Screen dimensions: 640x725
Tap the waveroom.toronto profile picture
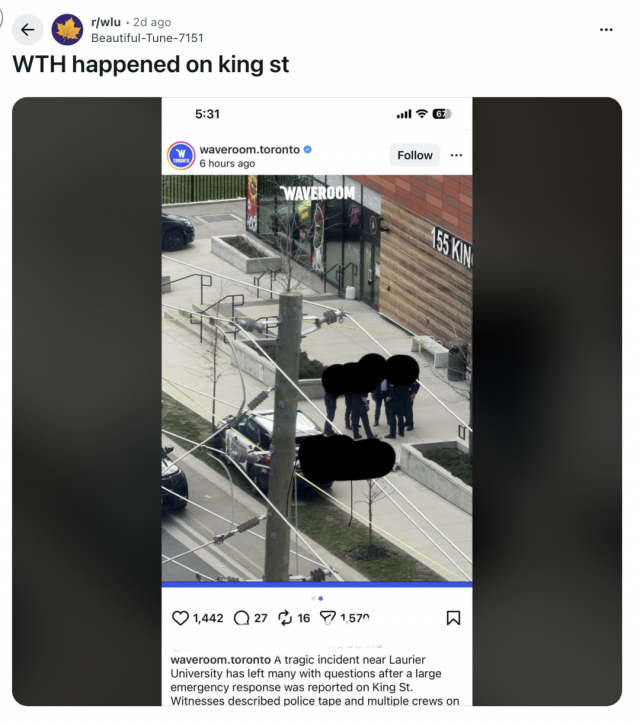click(181, 156)
